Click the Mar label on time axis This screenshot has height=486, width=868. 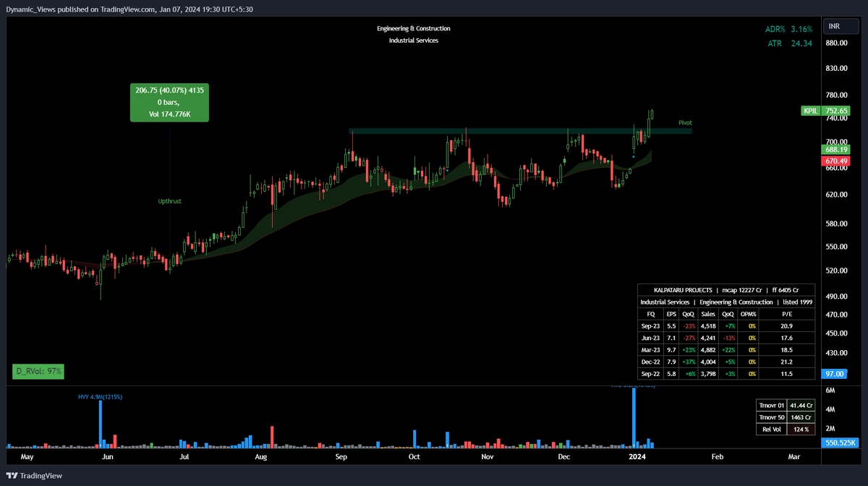tap(793, 457)
